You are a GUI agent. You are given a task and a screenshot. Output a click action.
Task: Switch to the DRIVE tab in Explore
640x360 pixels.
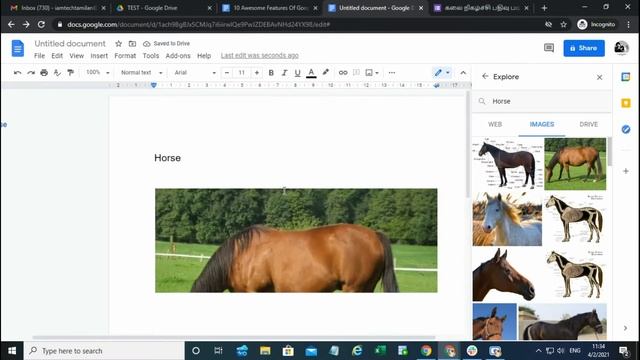pyautogui.click(x=589, y=124)
